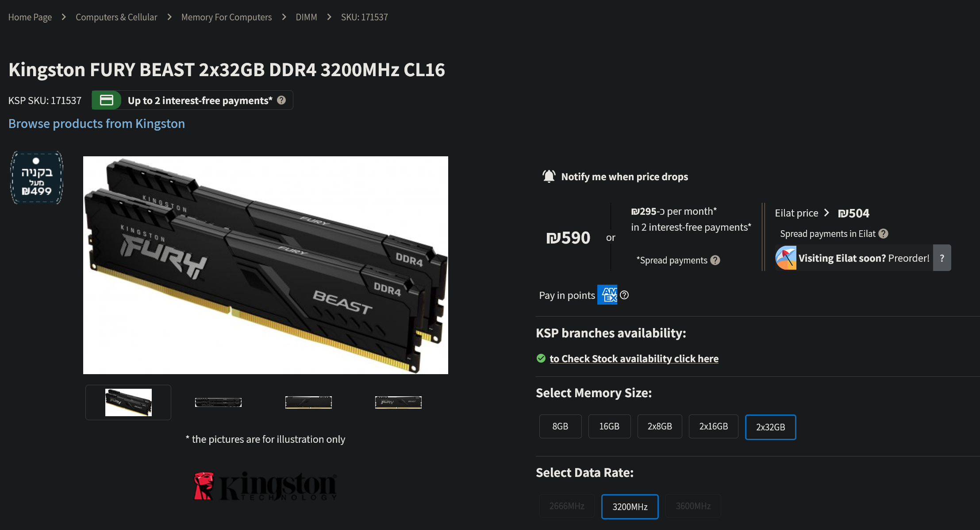
Task: Click the Eilat beach umbrella preorder icon
Action: [786, 258]
